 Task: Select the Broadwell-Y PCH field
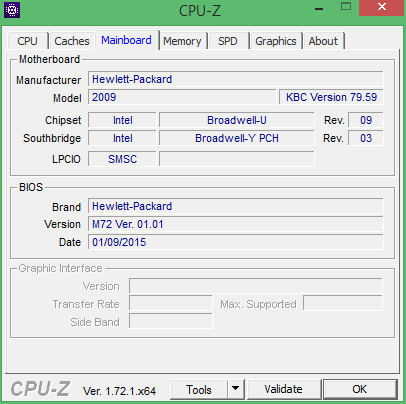click(237, 138)
